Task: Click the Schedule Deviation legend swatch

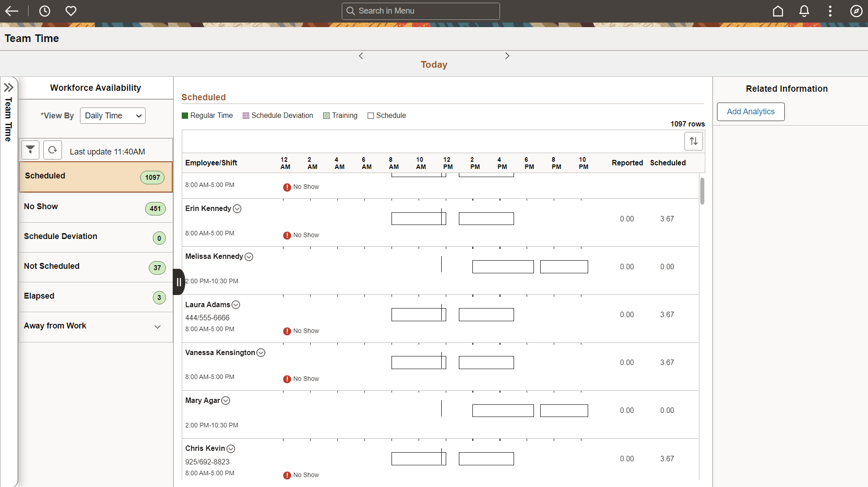Action: click(246, 116)
